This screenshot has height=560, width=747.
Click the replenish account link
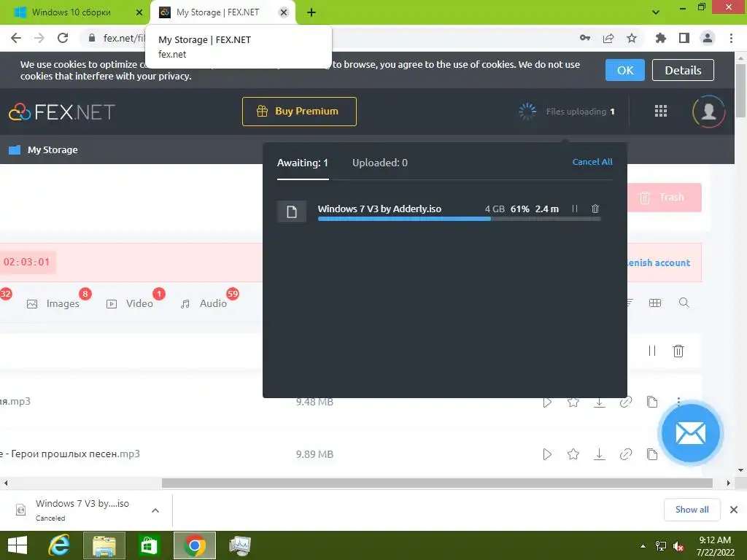(x=657, y=262)
